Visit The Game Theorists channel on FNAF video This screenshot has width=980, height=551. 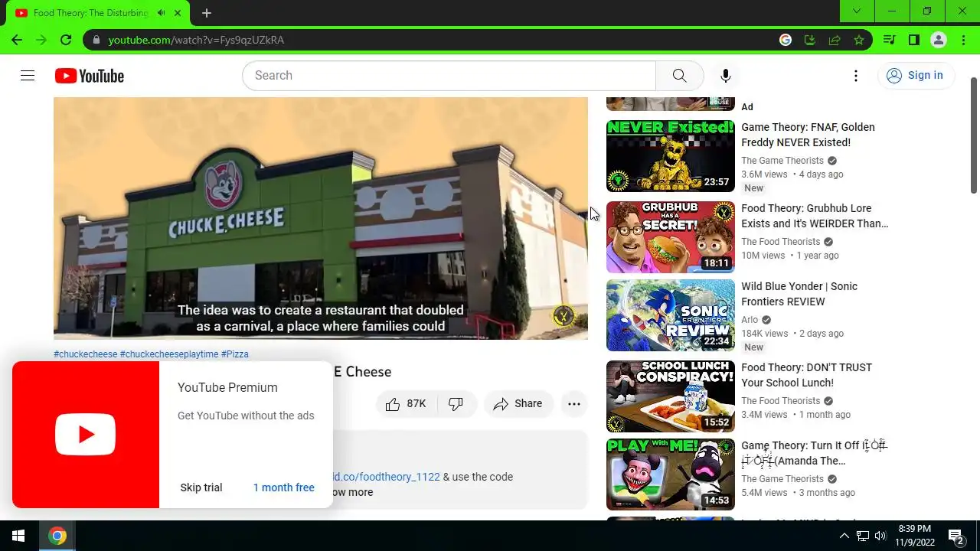click(x=782, y=161)
